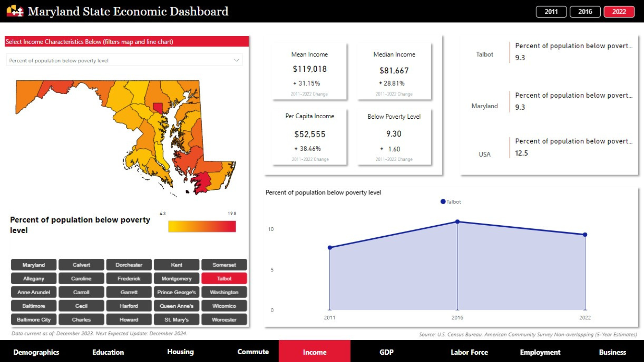Click the Baltimore City county button
Screen dimensions: 644x362
[34, 320]
